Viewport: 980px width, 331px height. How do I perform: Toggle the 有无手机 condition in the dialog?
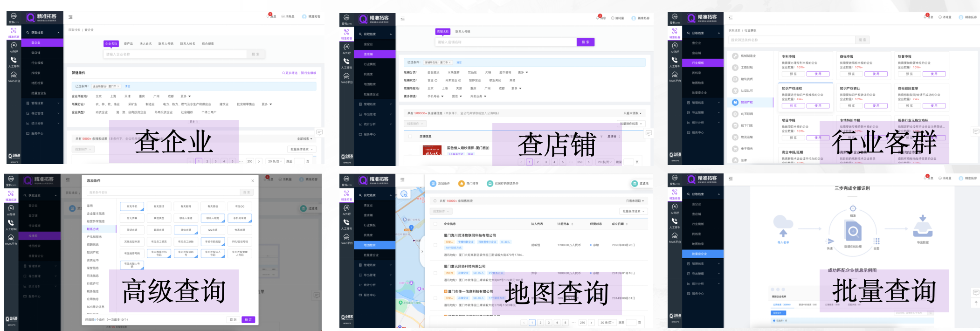point(132,206)
